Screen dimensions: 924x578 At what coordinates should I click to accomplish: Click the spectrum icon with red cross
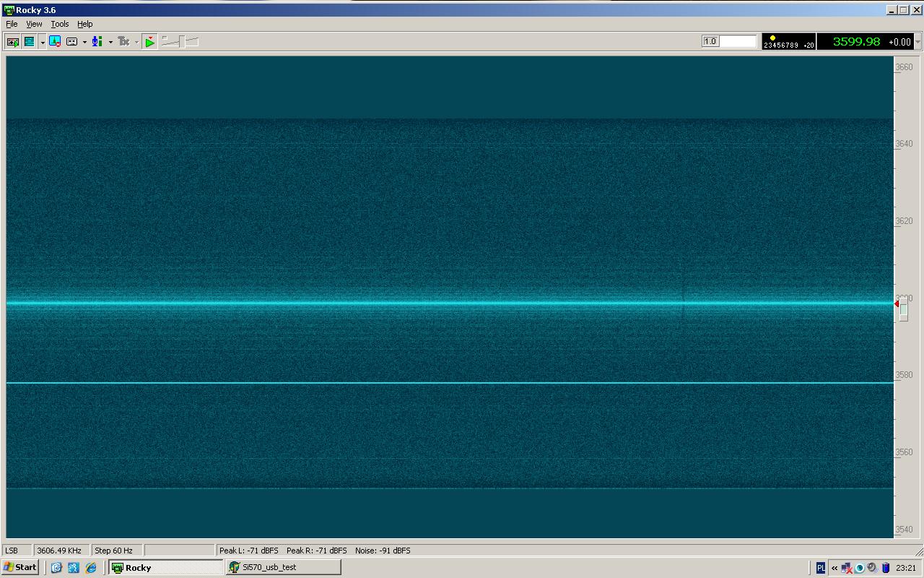(56, 42)
